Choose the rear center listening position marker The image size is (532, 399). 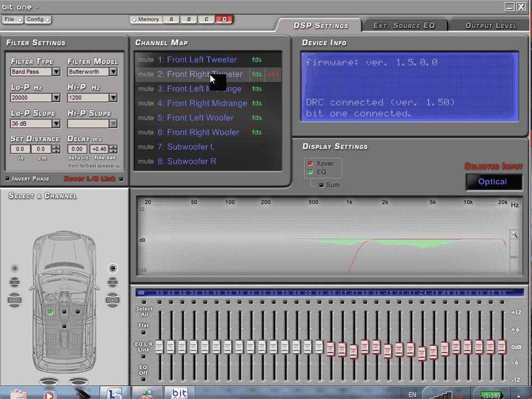point(64,326)
